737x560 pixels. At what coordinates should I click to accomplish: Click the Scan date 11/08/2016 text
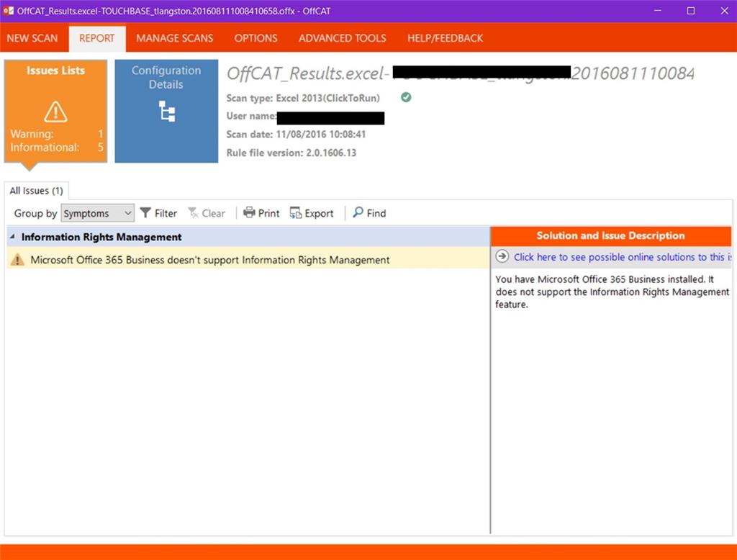[x=296, y=134]
